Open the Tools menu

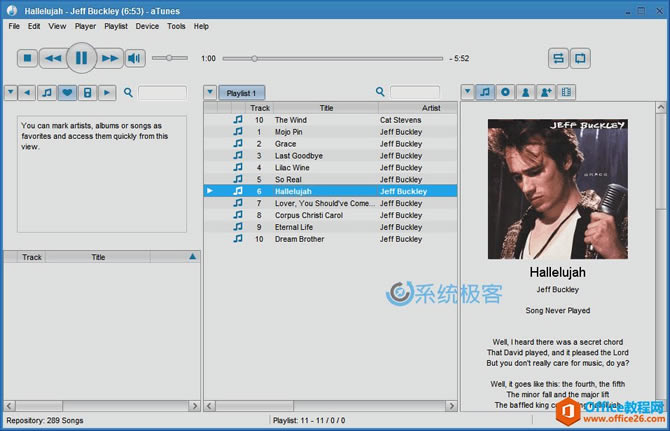point(176,26)
